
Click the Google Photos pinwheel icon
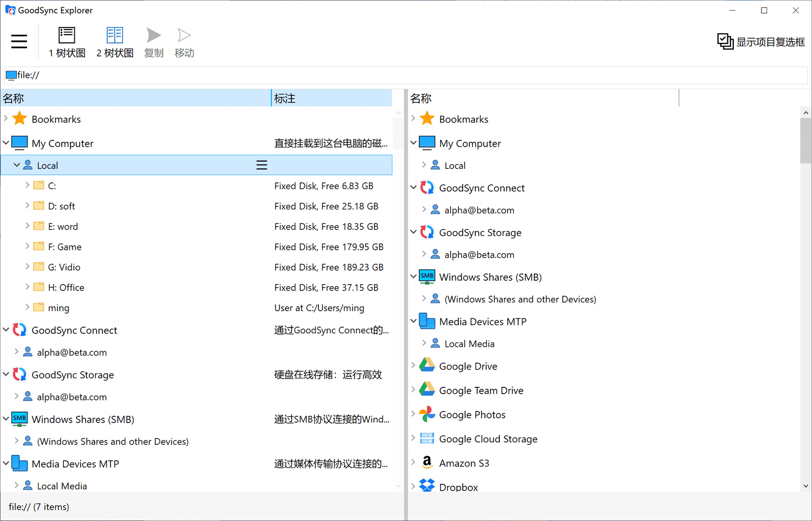pos(427,414)
